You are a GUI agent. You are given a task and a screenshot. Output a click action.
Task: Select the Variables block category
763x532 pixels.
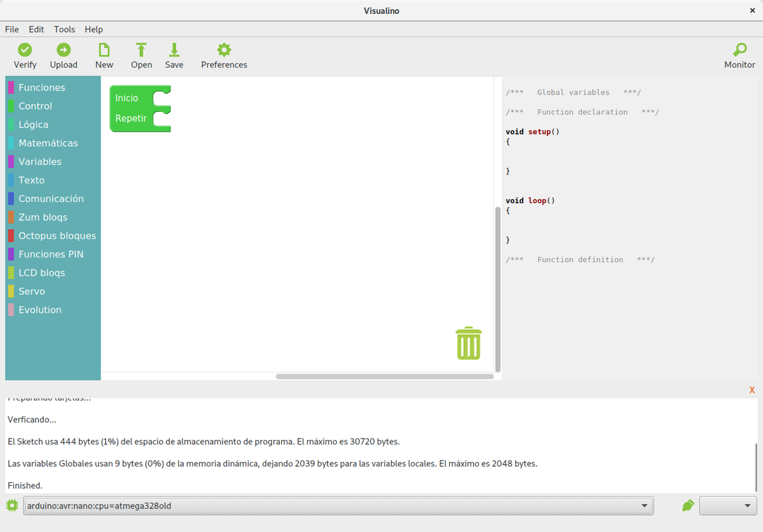(53, 161)
